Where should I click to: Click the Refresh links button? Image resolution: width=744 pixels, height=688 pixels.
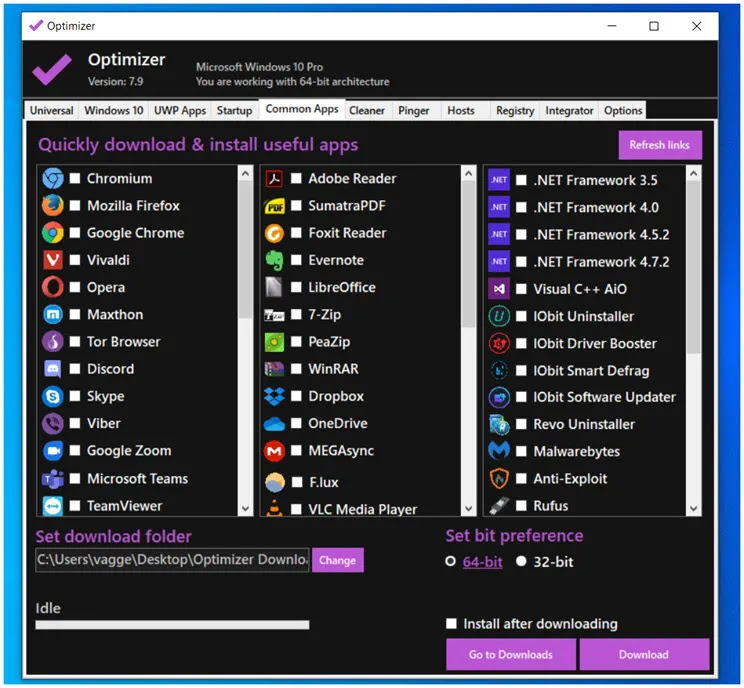click(660, 145)
